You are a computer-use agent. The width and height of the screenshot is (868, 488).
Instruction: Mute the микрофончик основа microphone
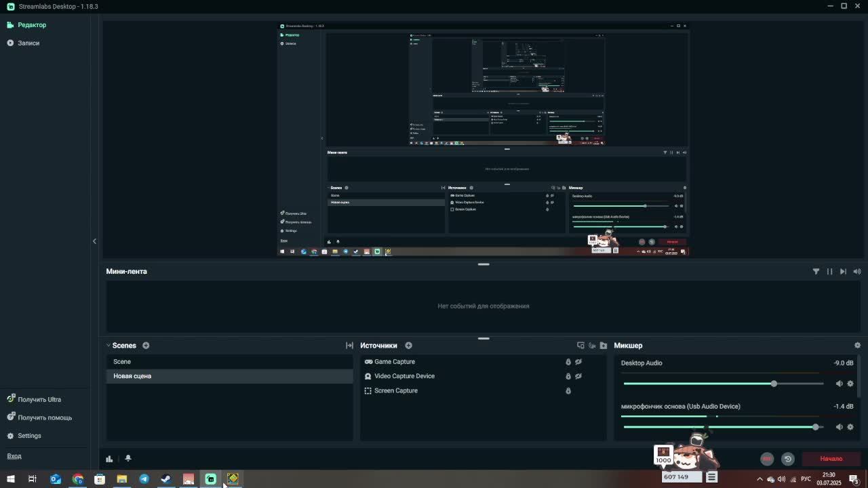tap(839, 427)
